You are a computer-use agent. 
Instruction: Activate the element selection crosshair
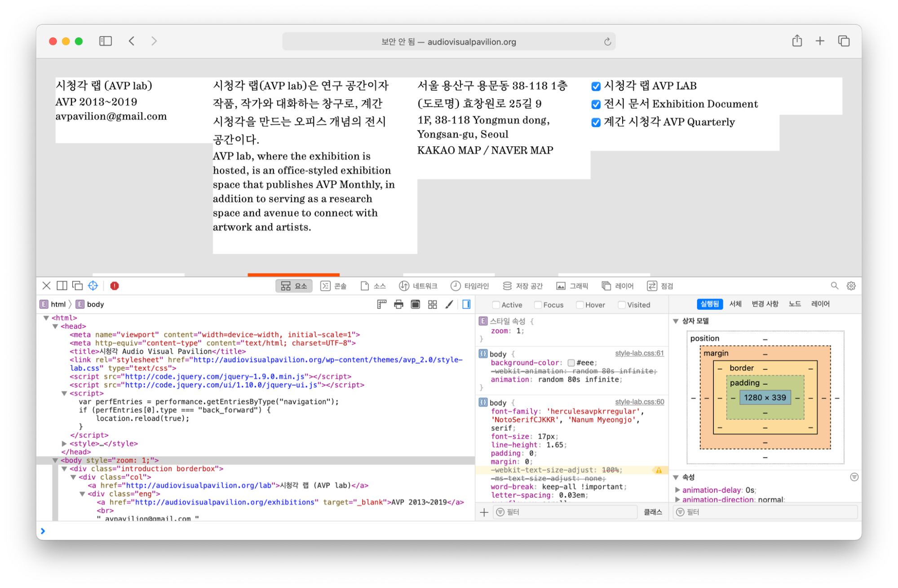click(93, 286)
